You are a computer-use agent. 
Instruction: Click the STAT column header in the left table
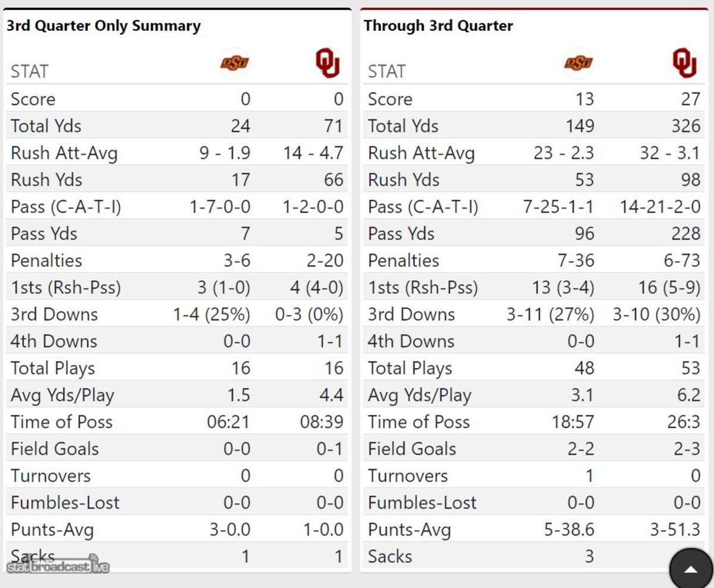pos(29,72)
